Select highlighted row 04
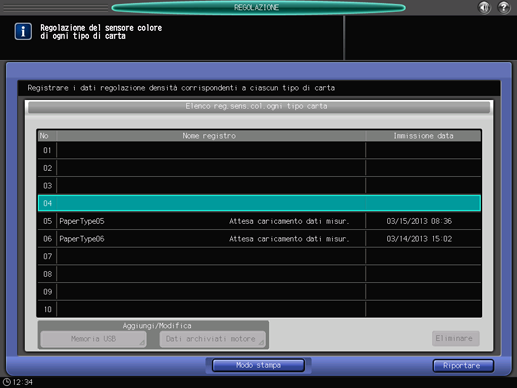The height and width of the screenshot is (388, 517). 259,203
